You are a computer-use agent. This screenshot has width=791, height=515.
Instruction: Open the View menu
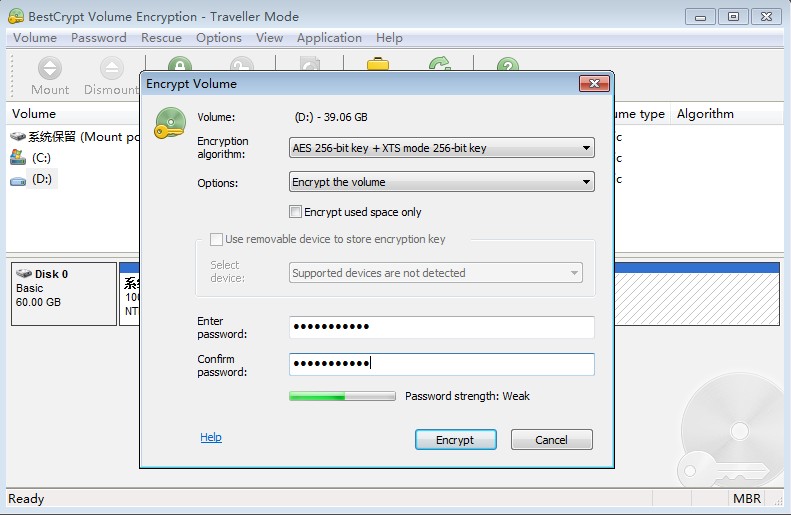coord(269,38)
